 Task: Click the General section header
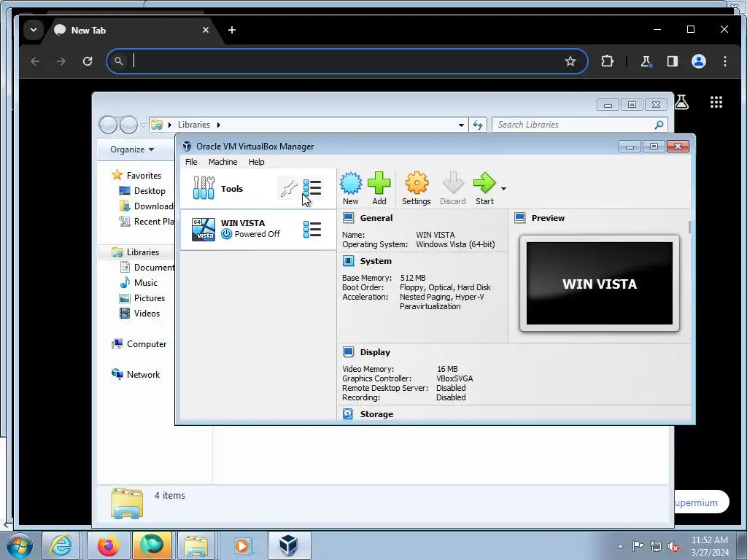[x=376, y=218]
